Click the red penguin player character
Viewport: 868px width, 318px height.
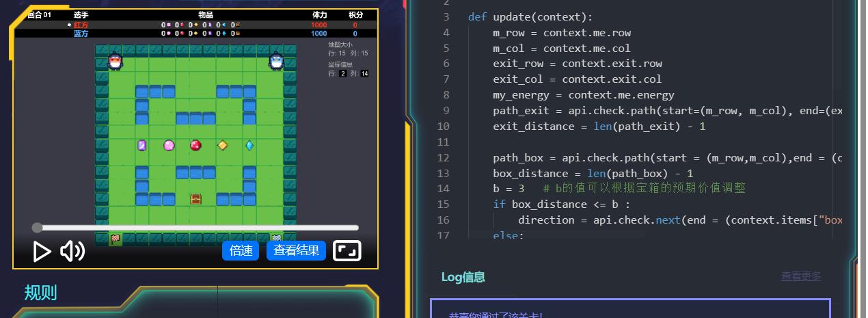pyautogui.click(x=115, y=62)
